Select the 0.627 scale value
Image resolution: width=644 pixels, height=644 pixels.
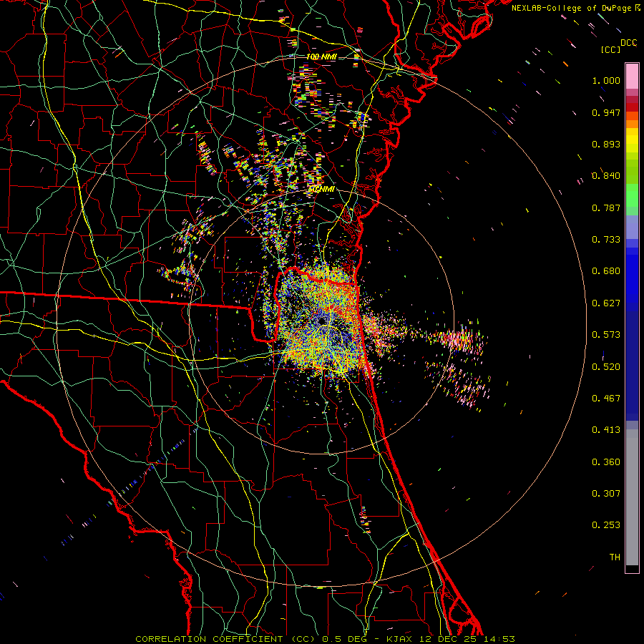tap(606, 303)
